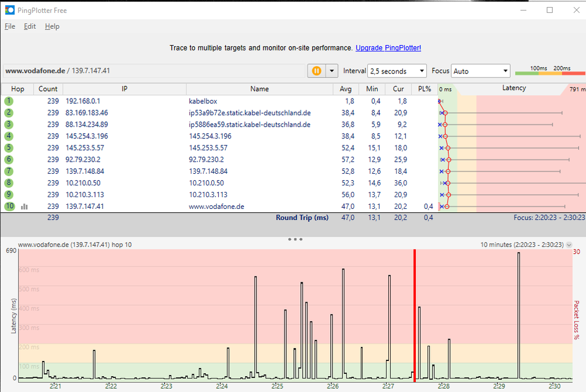Select the hop 5 green circle icon
This screenshot has width=586, height=392.
pos(9,148)
